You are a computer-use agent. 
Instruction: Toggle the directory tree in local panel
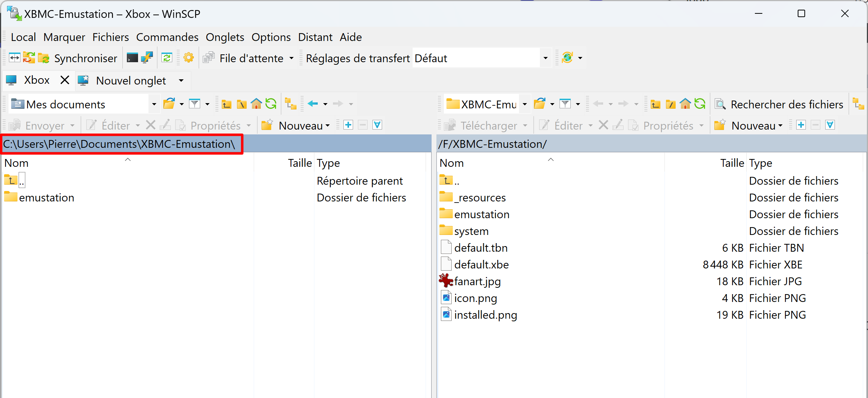tap(291, 104)
